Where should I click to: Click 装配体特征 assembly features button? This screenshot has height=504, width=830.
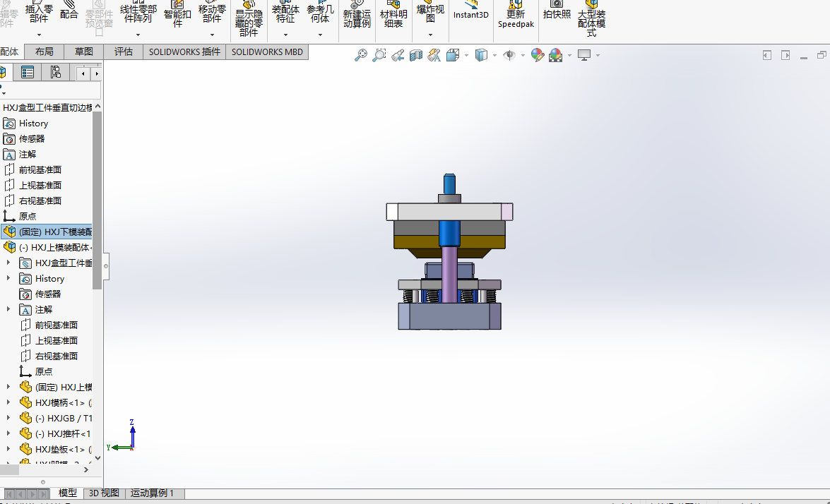(x=286, y=13)
